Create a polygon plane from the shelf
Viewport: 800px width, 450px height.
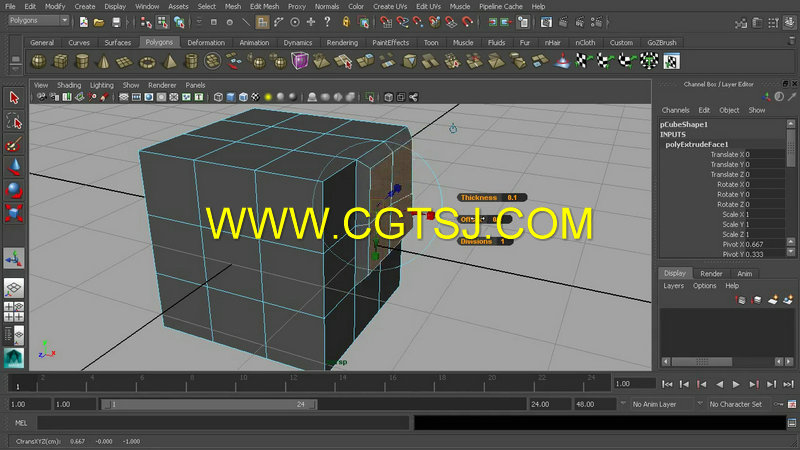(x=124, y=62)
